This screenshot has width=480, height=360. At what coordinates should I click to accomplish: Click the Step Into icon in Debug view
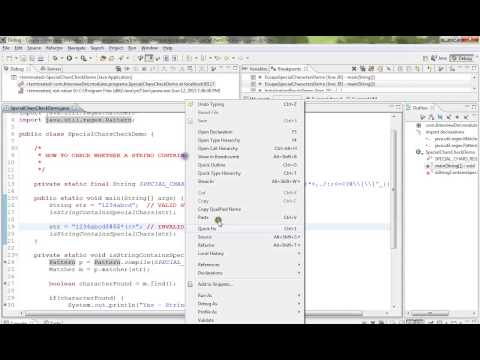[164, 69]
